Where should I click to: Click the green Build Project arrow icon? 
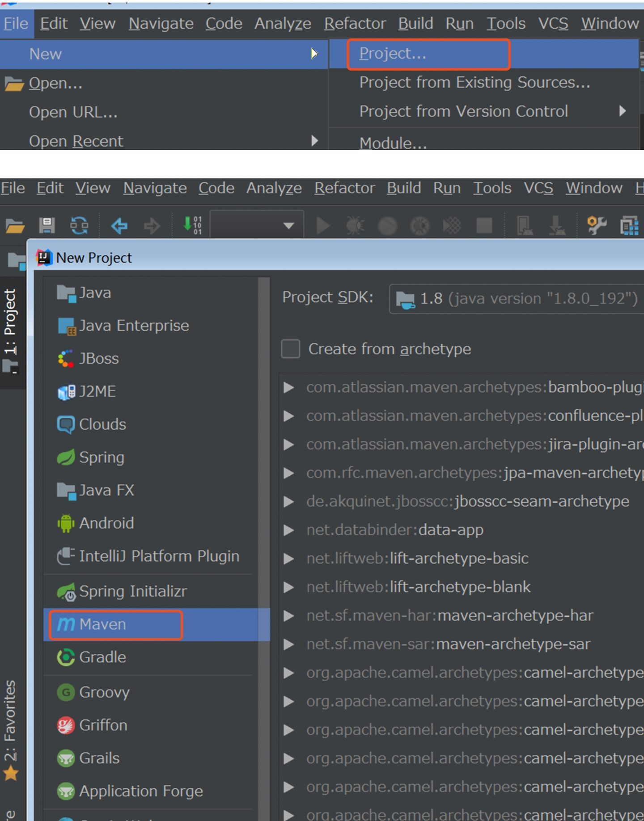click(x=192, y=225)
